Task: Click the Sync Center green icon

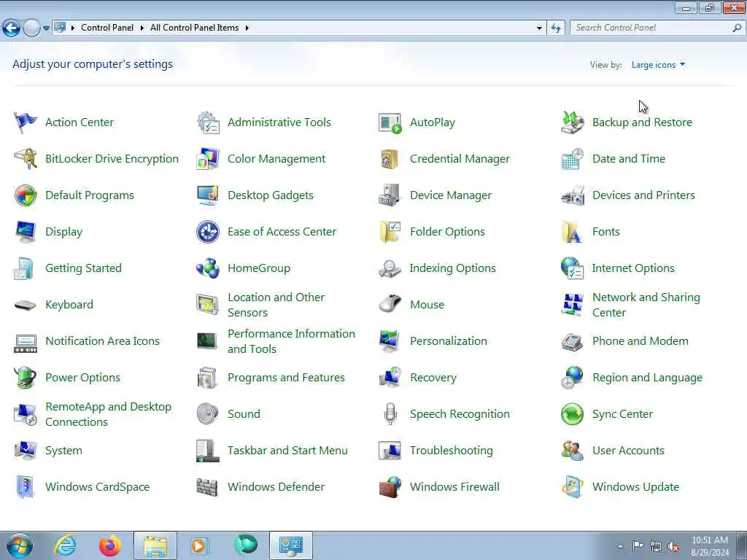Action: tap(572, 414)
